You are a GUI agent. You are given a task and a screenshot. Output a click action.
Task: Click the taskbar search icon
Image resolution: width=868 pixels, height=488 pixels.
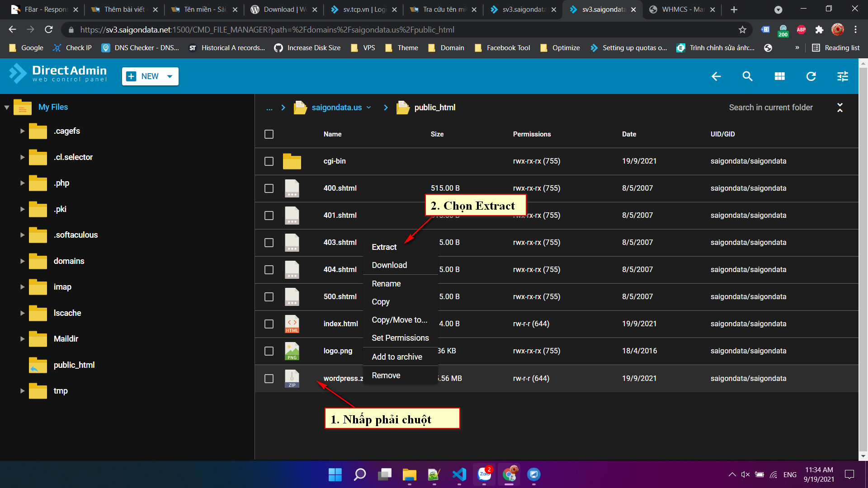360,474
